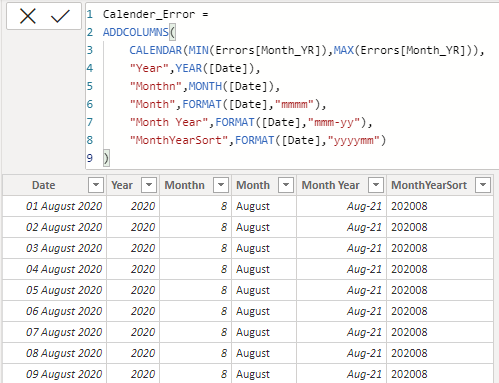Image resolution: width=499 pixels, height=383 pixels.
Task: Click the "yyyymm" format string in line 8
Action: pos(354,140)
